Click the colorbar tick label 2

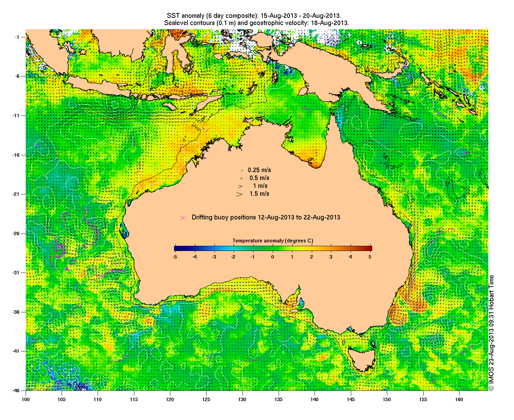click(x=312, y=256)
